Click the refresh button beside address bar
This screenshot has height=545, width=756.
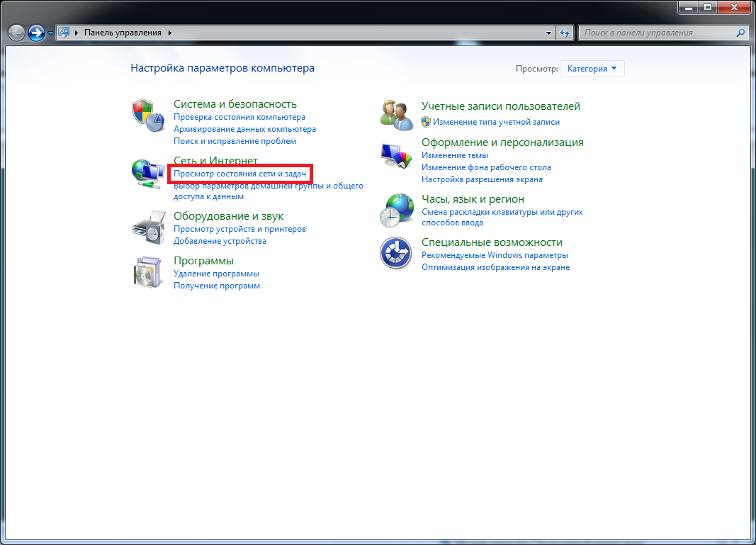(565, 33)
